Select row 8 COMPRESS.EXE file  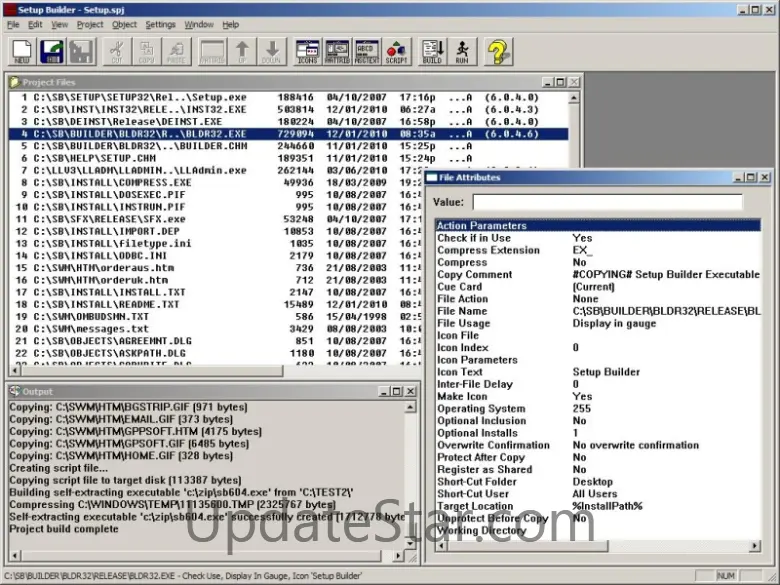(215, 183)
